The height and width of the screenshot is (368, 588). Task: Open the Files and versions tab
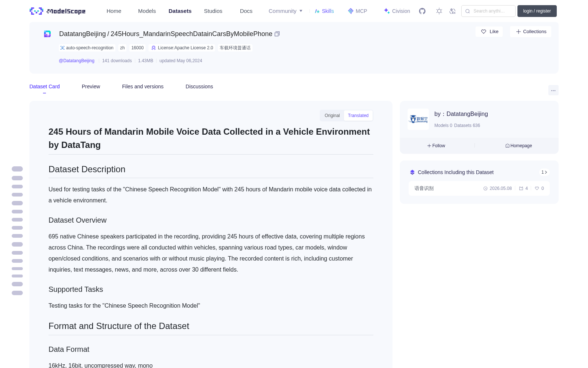click(x=143, y=86)
